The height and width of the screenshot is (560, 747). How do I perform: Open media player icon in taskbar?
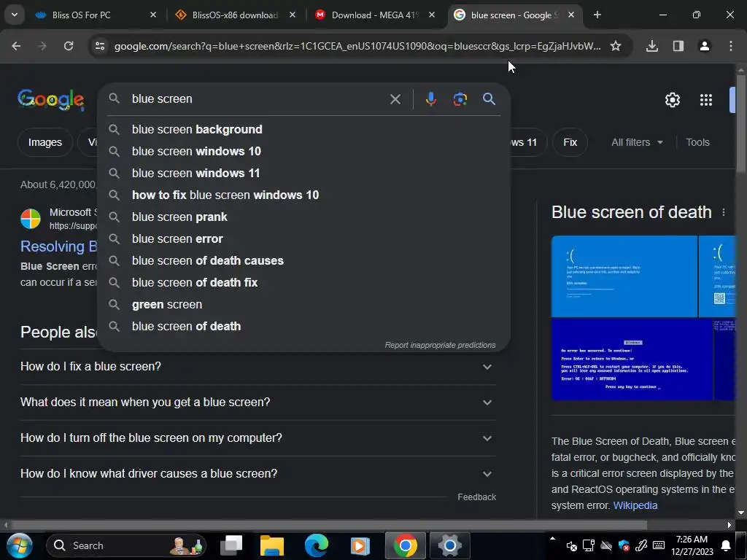tap(360, 545)
